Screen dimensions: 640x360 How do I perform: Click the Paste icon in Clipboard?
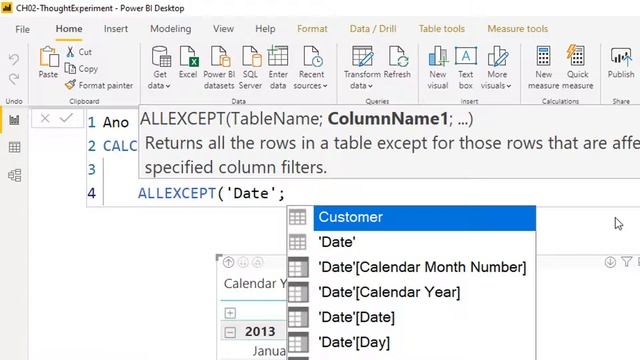click(49, 56)
